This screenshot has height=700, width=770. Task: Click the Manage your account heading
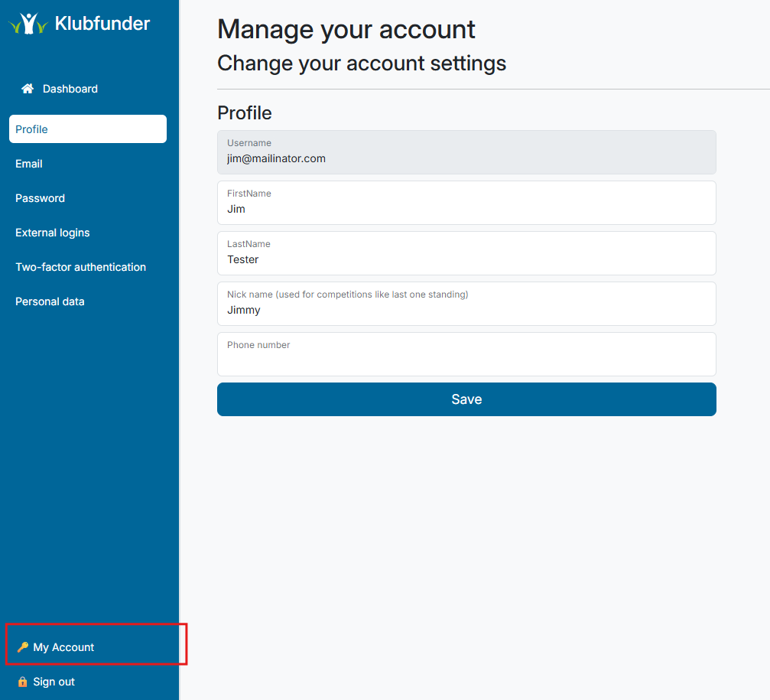pyautogui.click(x=346, y=29)
